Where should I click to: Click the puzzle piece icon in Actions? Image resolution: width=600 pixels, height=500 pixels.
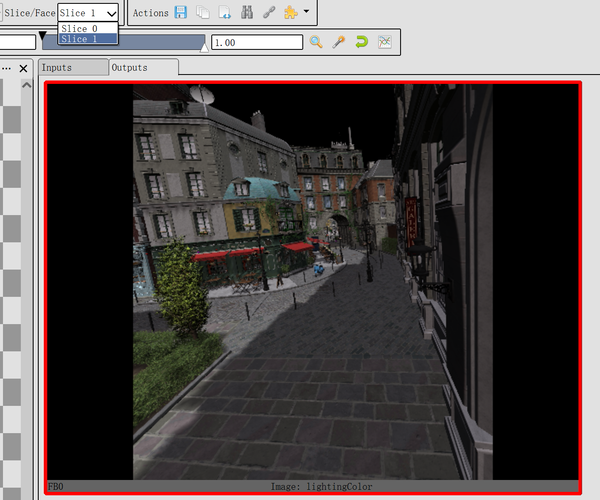291,12
